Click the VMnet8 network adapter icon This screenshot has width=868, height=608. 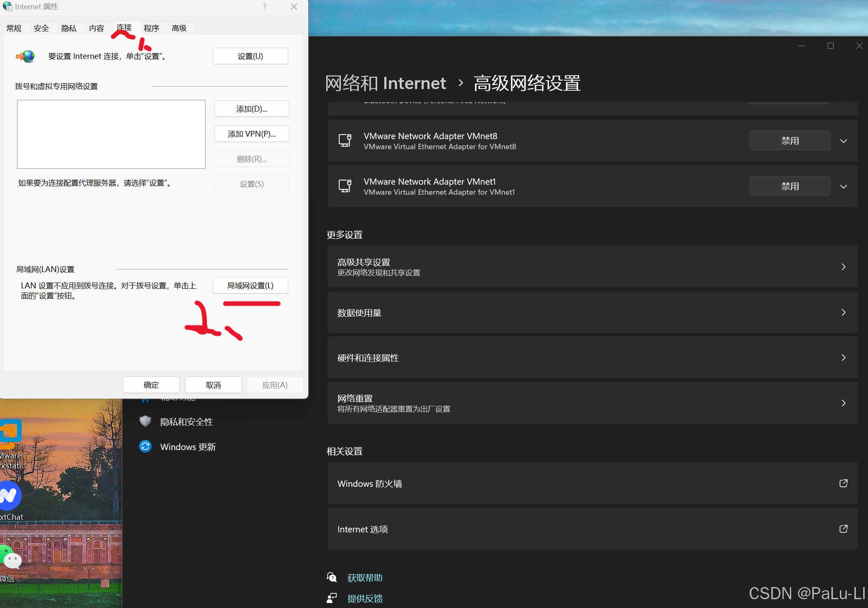[345, 140]
